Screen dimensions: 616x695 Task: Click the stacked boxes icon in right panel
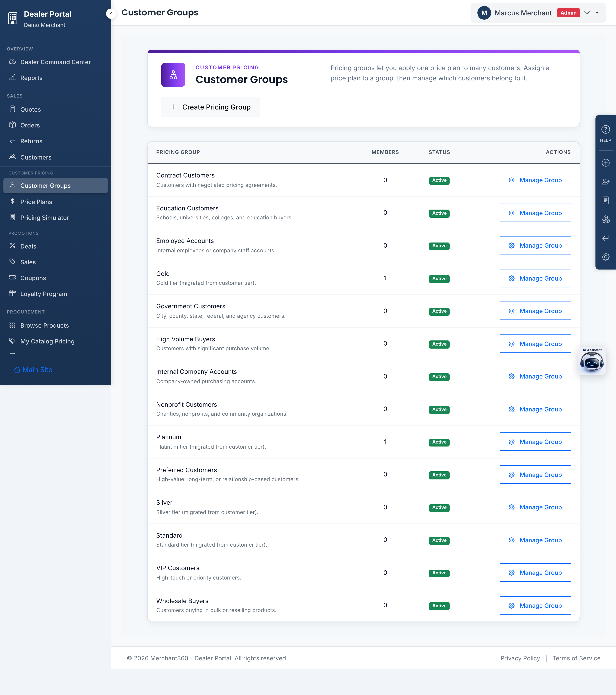point(606,219)
